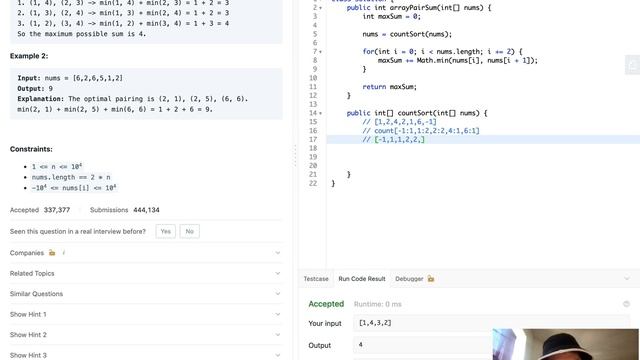Image resolution: width=640 pixels, height=360 pixels.
Task: Click the return maxSum statement
Action: [389, 87]
